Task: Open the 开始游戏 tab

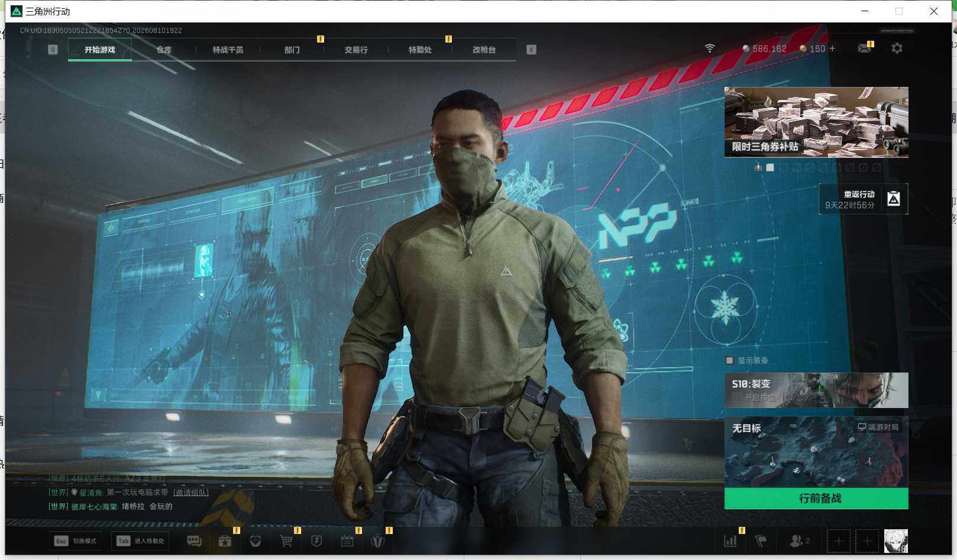Action: tap(99, 50)
